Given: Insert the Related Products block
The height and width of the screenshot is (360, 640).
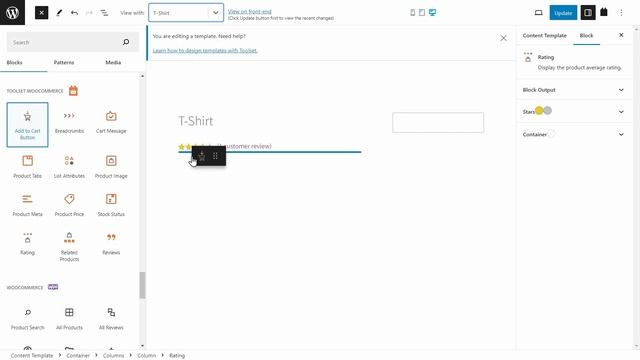Looking at the screenshot, I should [x=69, y=247].
